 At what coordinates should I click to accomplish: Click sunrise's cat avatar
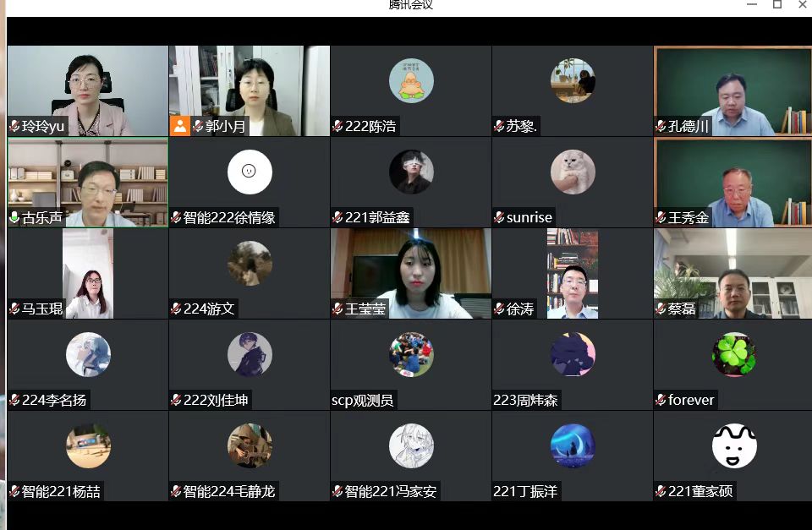pos(573,172)
